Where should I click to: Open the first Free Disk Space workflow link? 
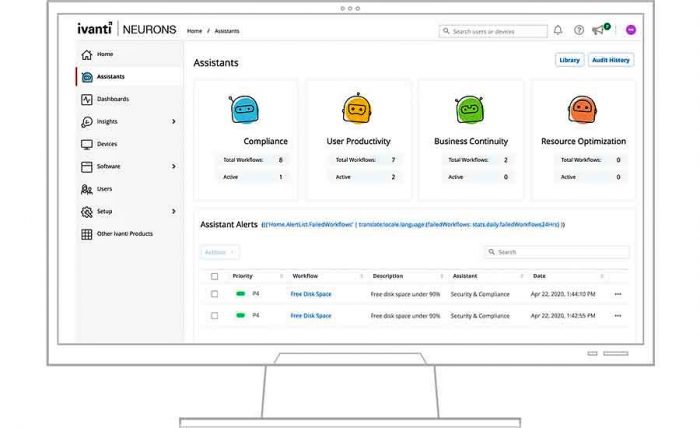click(311, 294)
